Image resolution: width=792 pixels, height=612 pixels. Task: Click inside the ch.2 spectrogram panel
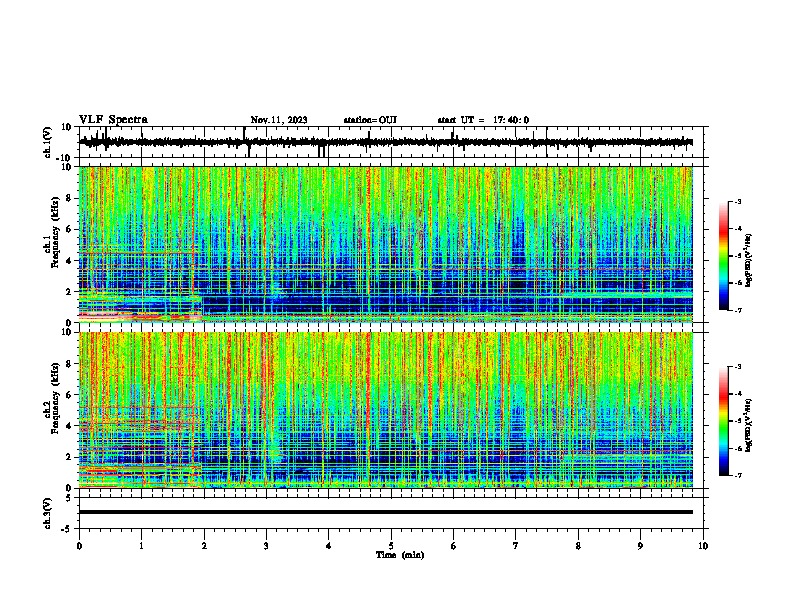click(x=386, y=410)
